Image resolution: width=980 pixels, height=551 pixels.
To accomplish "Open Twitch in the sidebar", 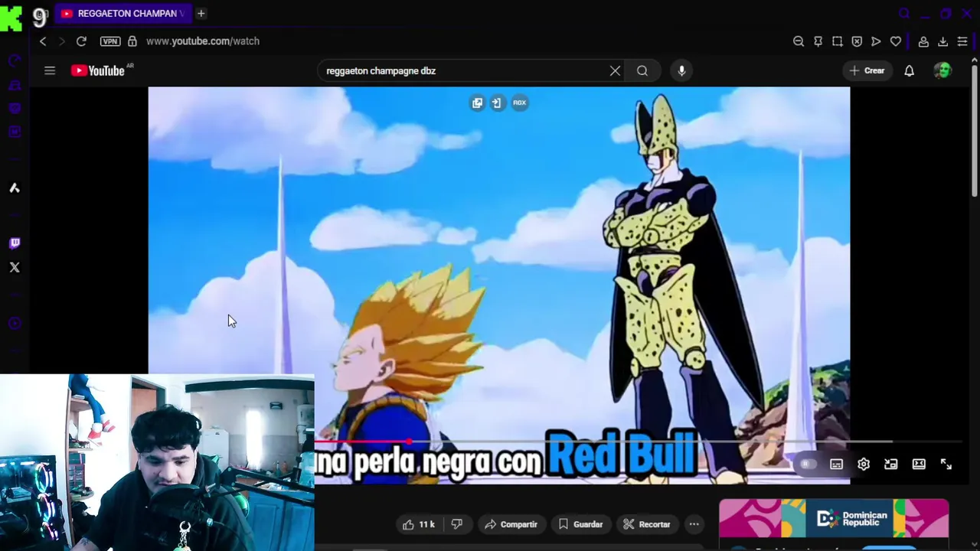I will tap(15, 243).
